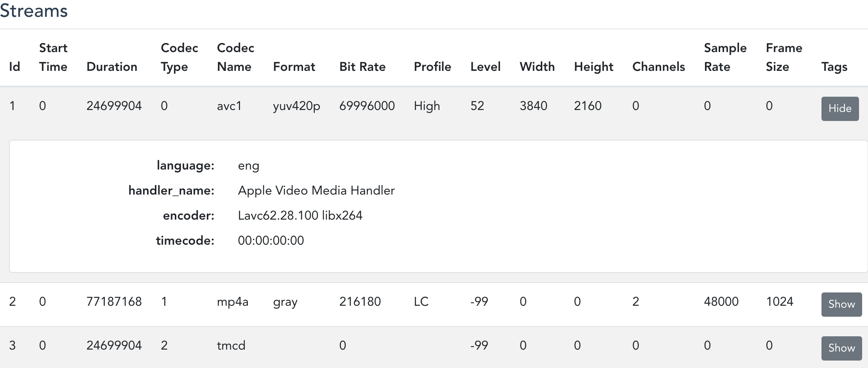Click the tmcd stream's Id 3
Image resolution: width=868 pixels, height=368 pixels.
point(13,345)
